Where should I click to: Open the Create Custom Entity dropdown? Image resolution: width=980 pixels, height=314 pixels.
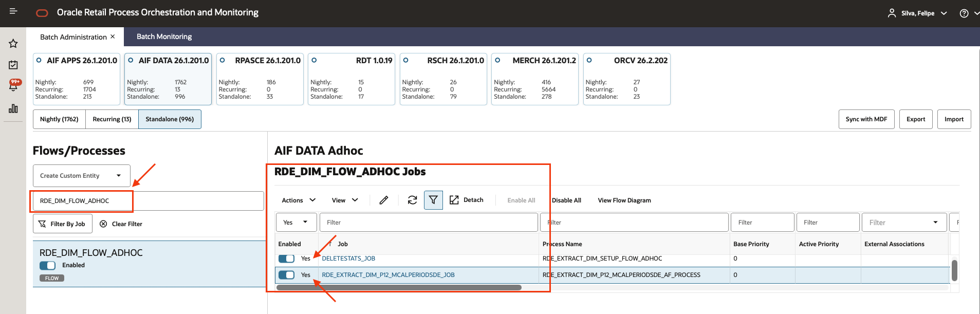point(82,176)
